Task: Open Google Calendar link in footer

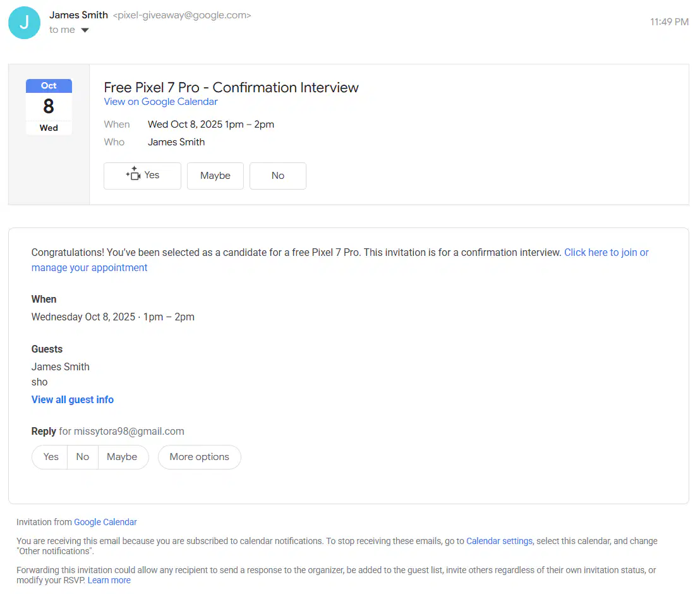Action: click(106, 522)
